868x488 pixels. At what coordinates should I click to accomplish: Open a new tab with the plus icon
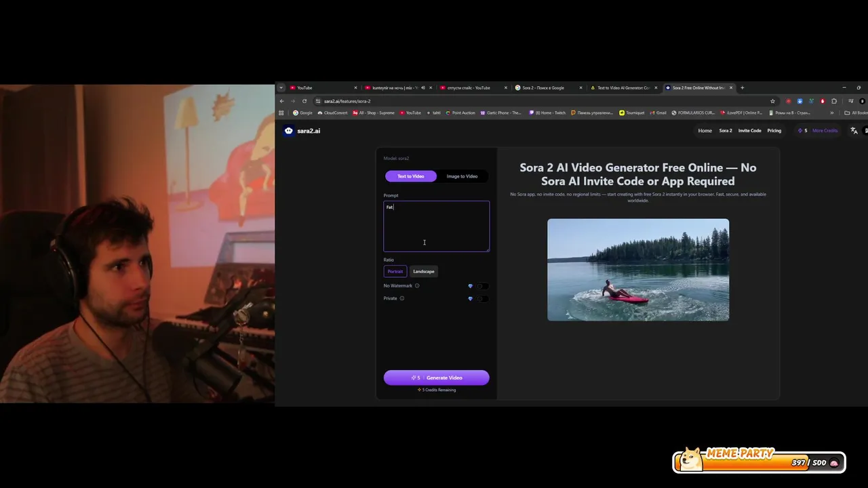743,87
